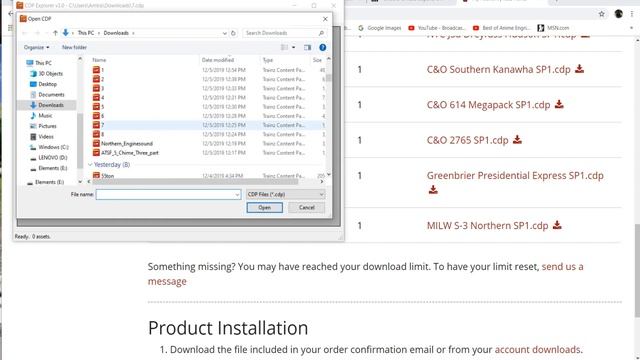Open C&O 2765 SP1.cdp link

[467, 140]
